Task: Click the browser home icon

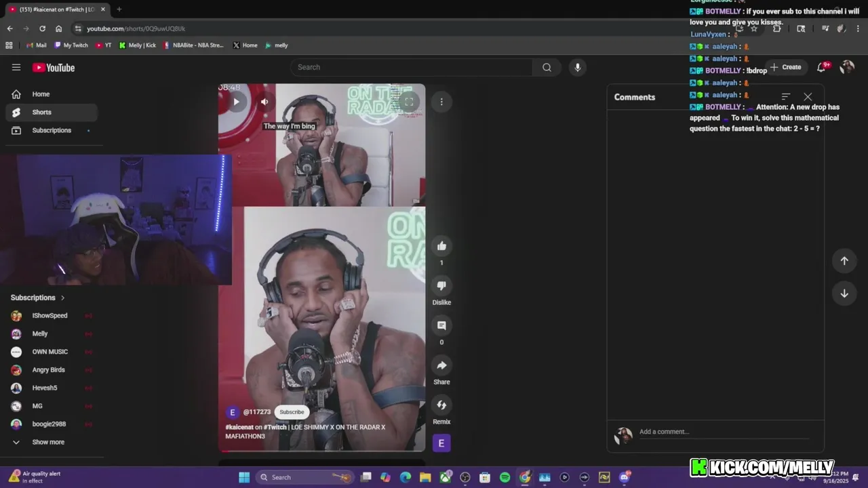Action: click(58, 28)
